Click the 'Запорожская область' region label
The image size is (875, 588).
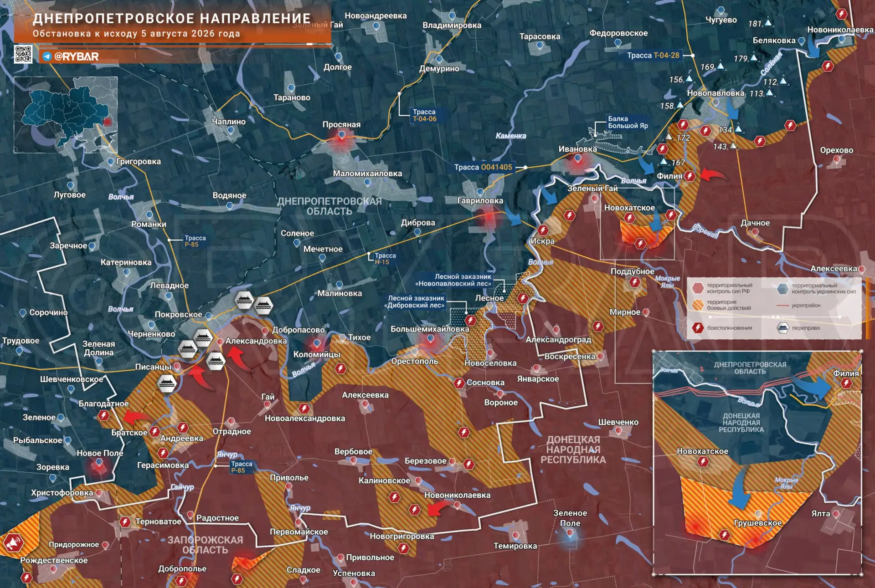pos(205,545)
